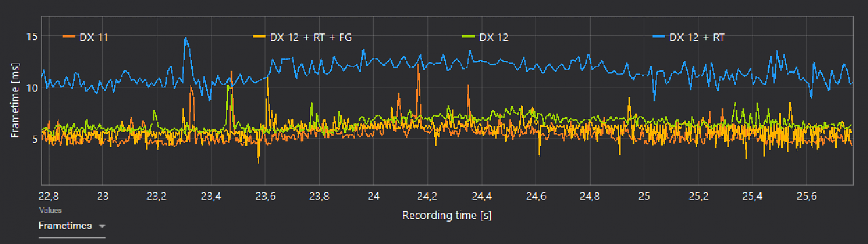Click the Recording time [s] axis title
Screen dimensions: 868x244
coord(447,216)
